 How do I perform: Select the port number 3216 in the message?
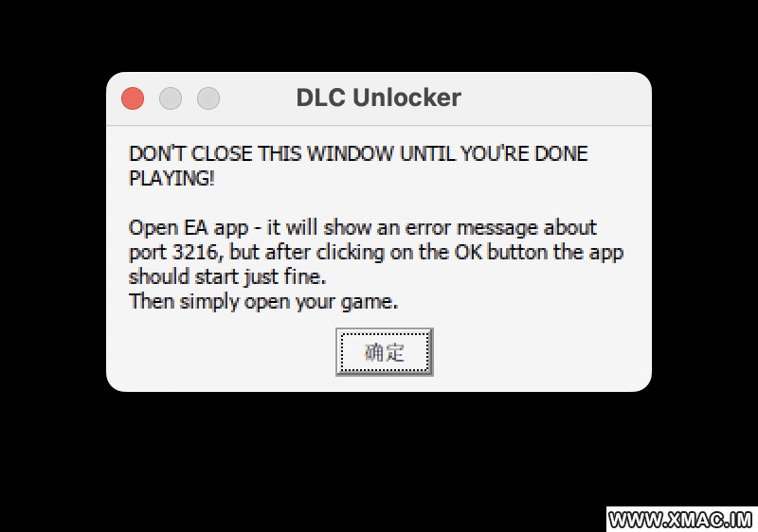pyautogui.click(x=198, y=253)
